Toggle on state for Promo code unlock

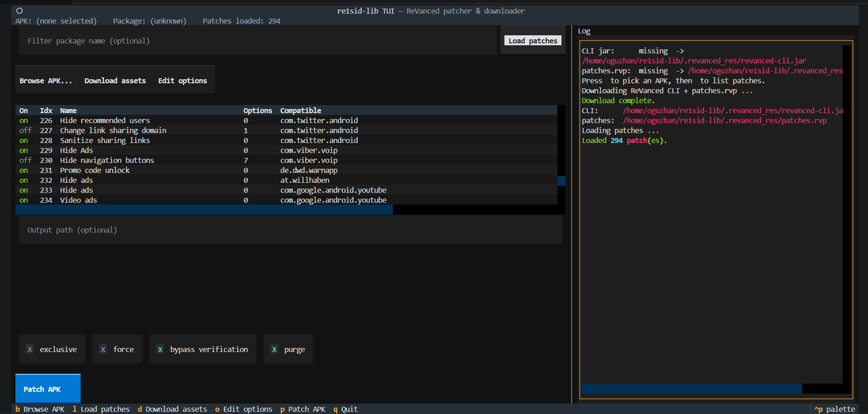pos(24,170)
